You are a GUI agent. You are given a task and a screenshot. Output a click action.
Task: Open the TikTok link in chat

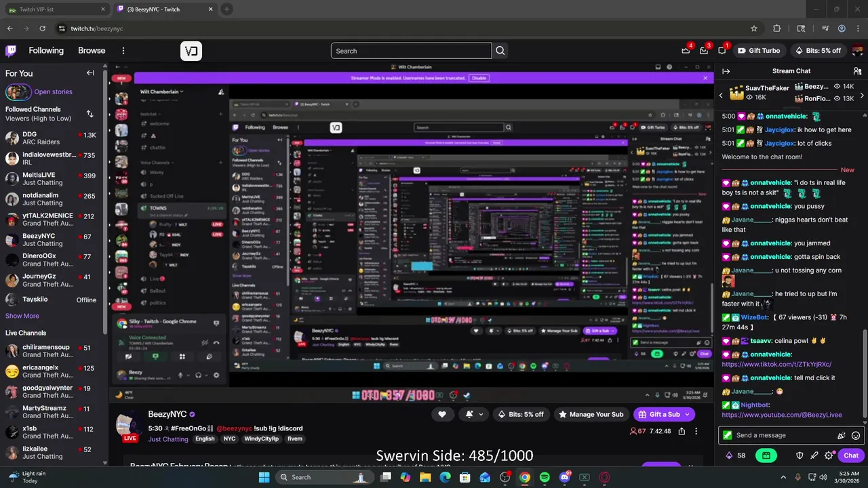click(x=776, y=365)
